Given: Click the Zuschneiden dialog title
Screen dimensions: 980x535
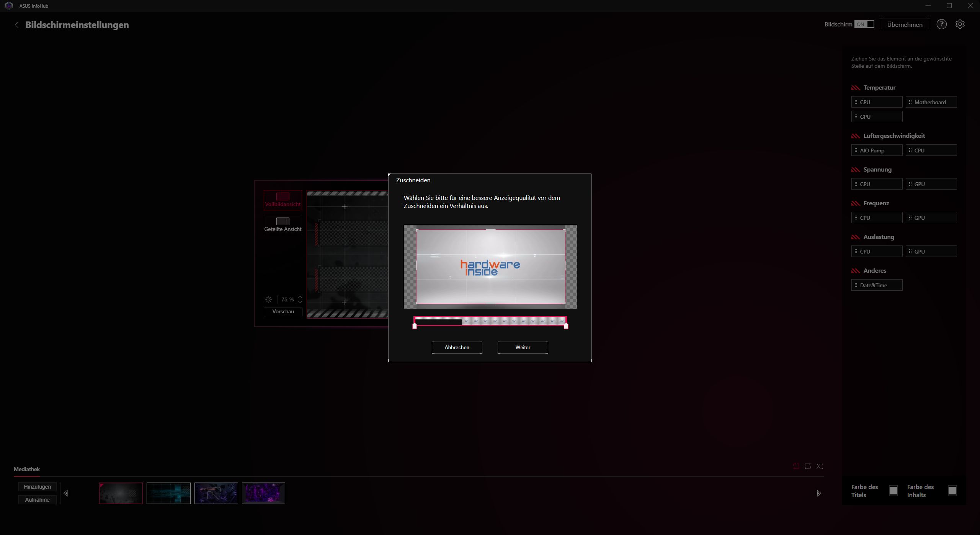Looking at the screenshot, I should point(413,180).
